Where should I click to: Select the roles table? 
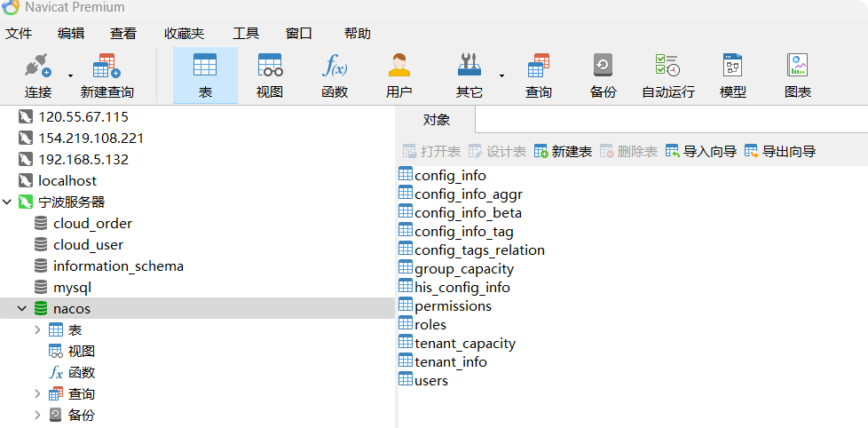click(430, 324)
